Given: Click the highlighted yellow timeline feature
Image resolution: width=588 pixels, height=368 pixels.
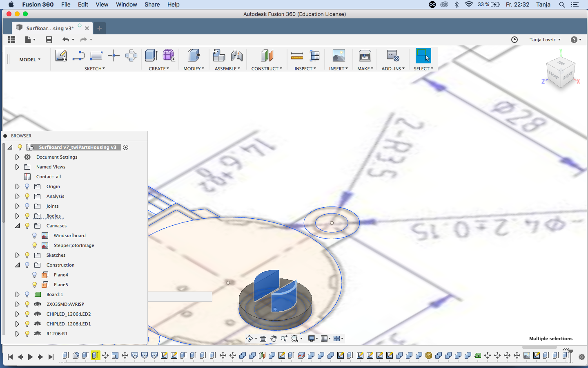Looking at the screenshot, I should [96, 355].
